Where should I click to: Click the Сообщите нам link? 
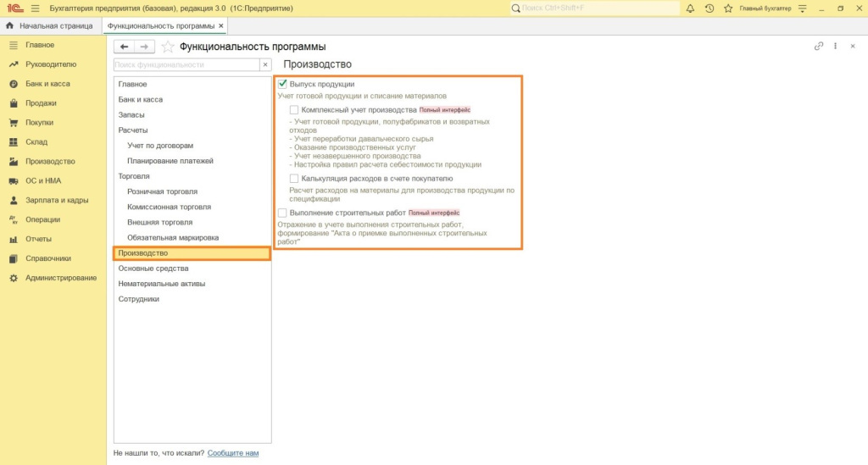[x=233, y=453]
